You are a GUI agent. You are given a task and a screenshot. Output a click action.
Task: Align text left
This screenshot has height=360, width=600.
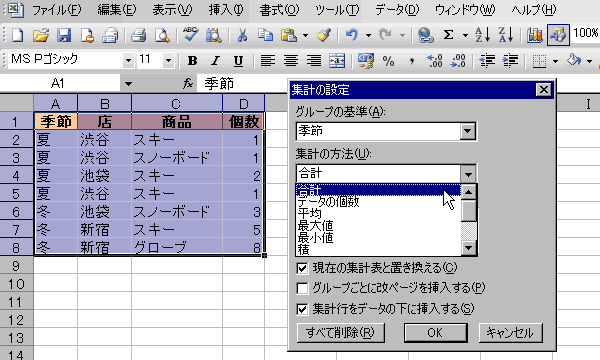(x=267, y=60)
